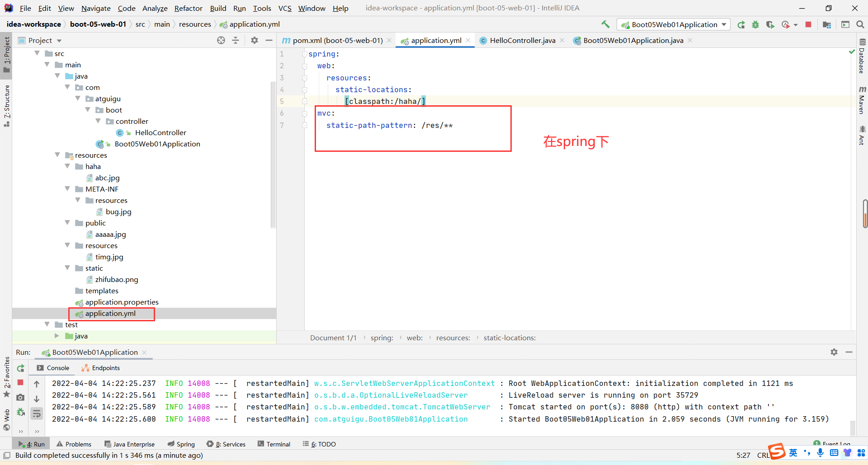
Task: Collapse the META-INF folder in tree
Action: [x=67, y=189]
